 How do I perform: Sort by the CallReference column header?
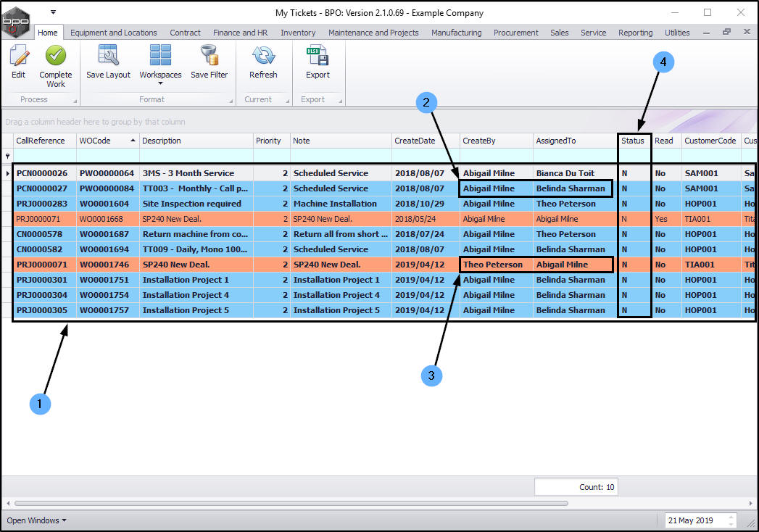click(44, 141)
